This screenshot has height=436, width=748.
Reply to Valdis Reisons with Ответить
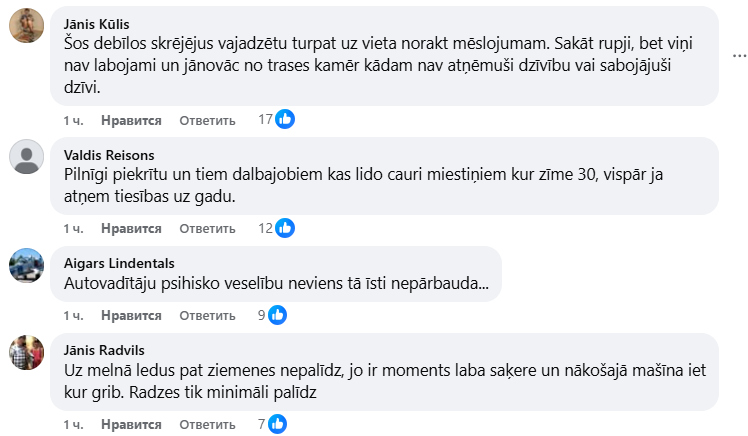(x=207, y=228)
